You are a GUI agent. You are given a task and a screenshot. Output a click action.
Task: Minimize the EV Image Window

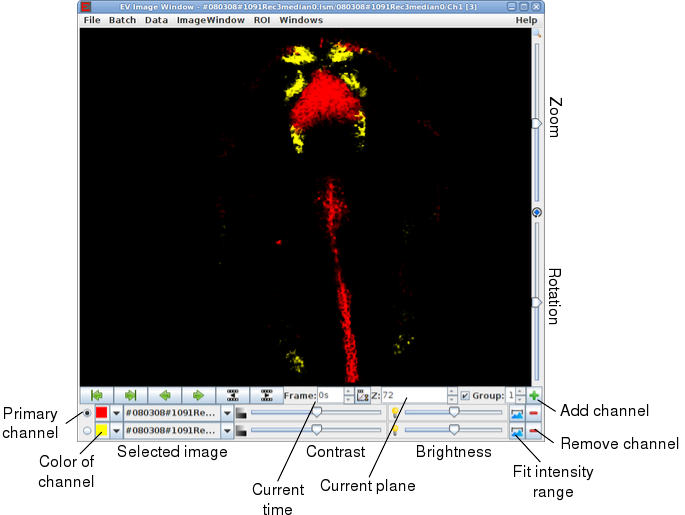512,7
